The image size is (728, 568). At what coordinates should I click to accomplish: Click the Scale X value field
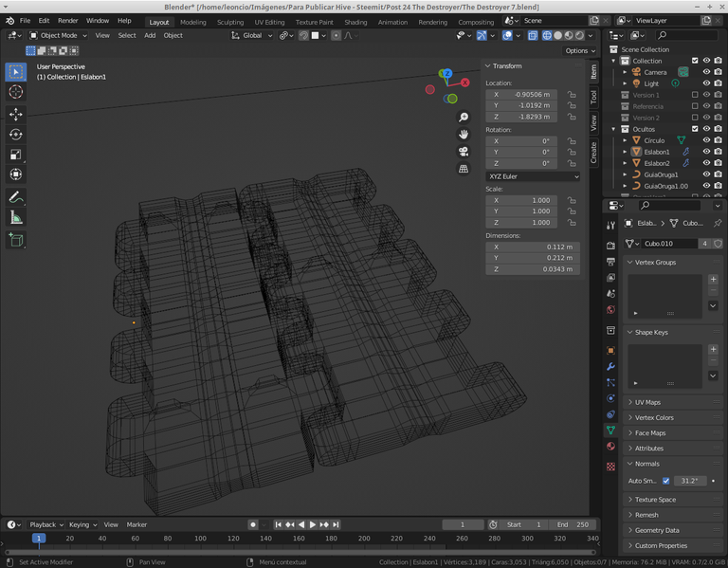tap(521, 200)
